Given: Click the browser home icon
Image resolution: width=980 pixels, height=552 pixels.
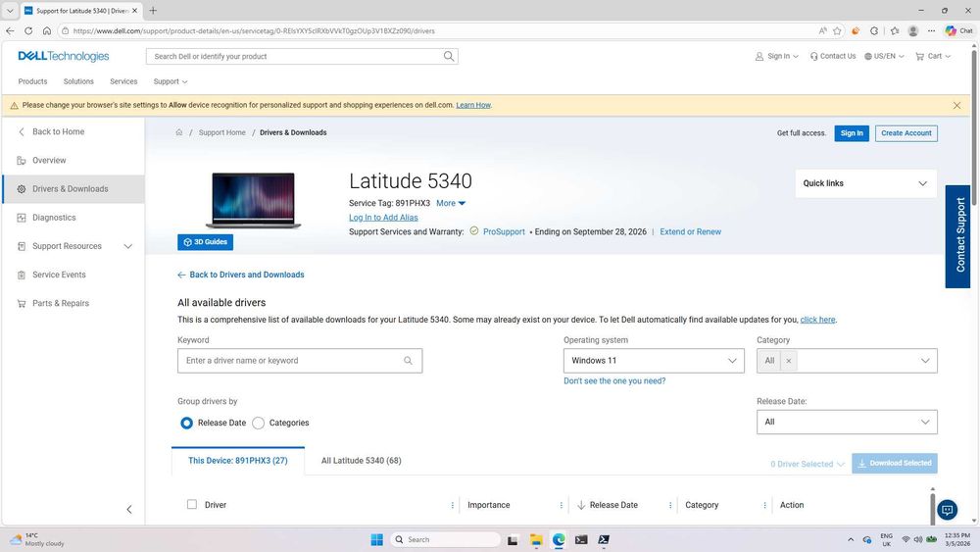Looking at the screenshot, I should [47, 30].
